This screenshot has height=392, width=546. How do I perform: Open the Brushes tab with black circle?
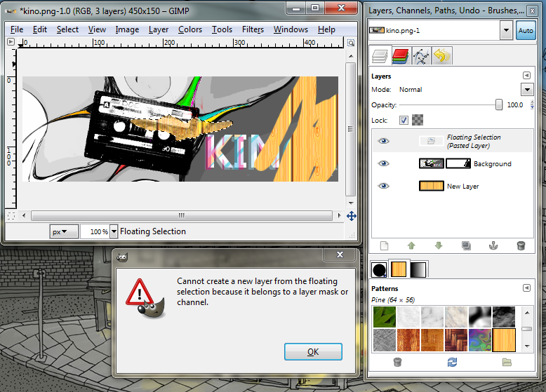(379, 269)
